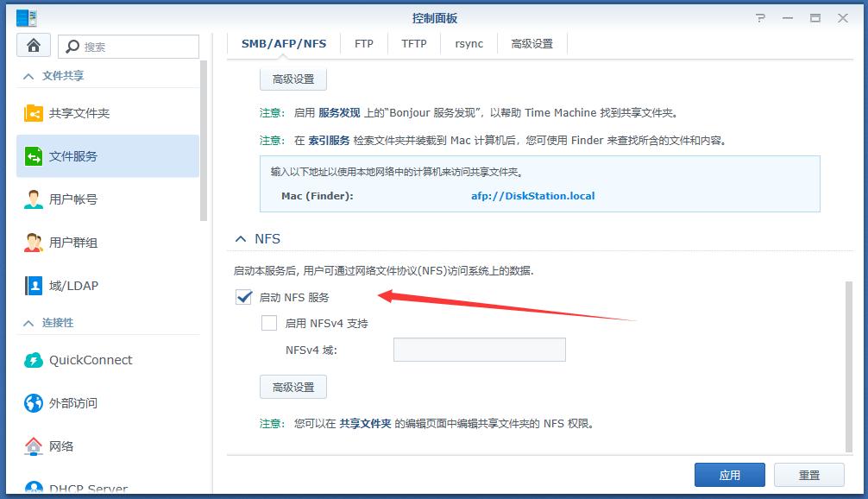This screenshot has height=499, width=868.
Task: Switch to the FTP tab
Action: (x=363, y=43)
